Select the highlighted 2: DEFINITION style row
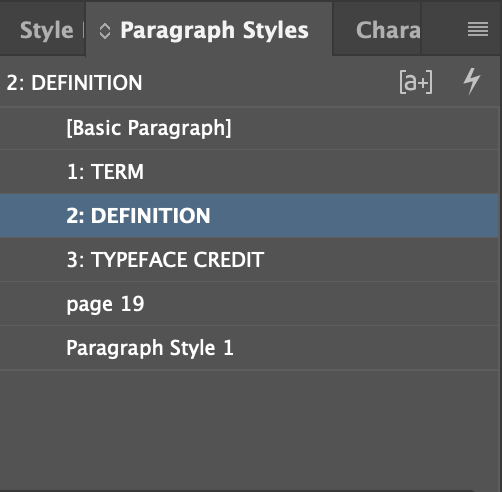 point(249,216)
